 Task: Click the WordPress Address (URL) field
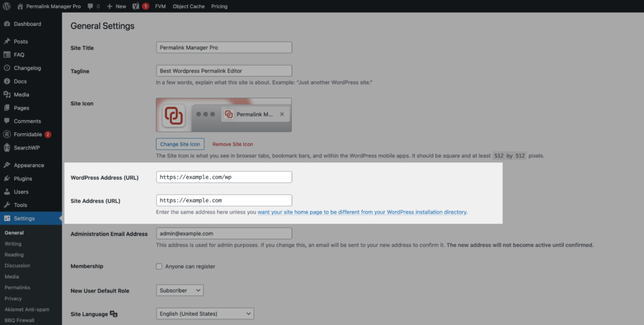[224, 177]
